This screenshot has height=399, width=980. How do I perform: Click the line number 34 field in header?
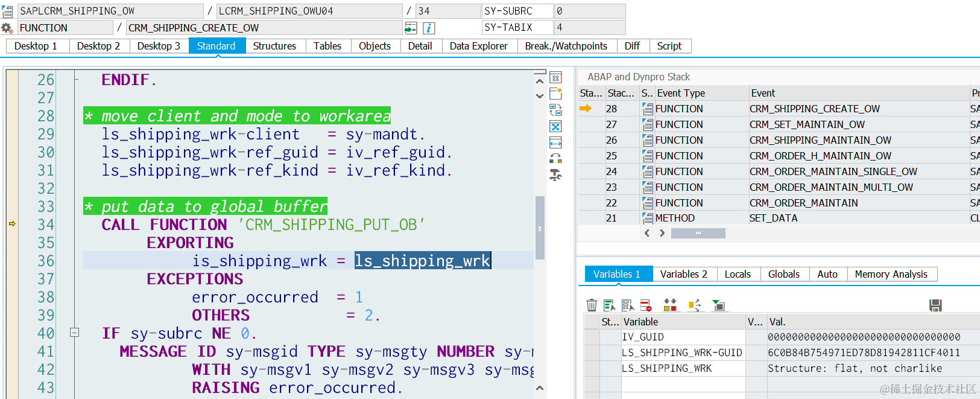pos(448,11)
